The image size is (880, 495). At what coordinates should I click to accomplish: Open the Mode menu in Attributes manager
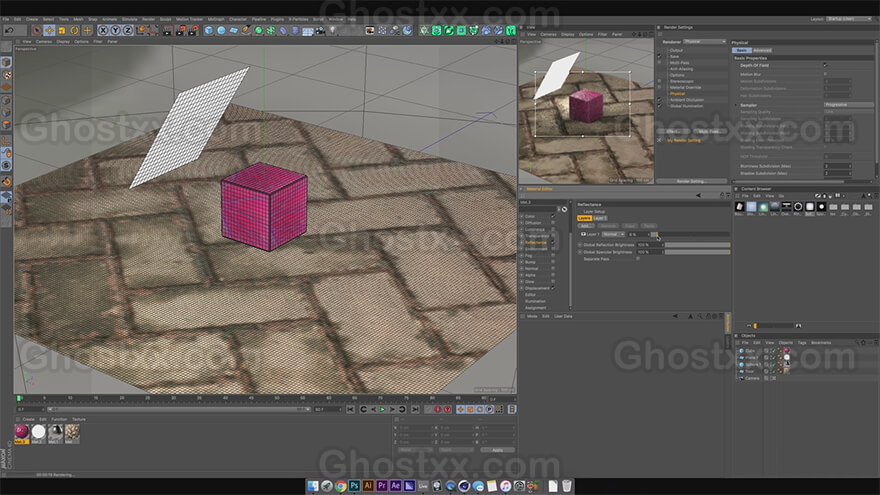tap(532, 316)
